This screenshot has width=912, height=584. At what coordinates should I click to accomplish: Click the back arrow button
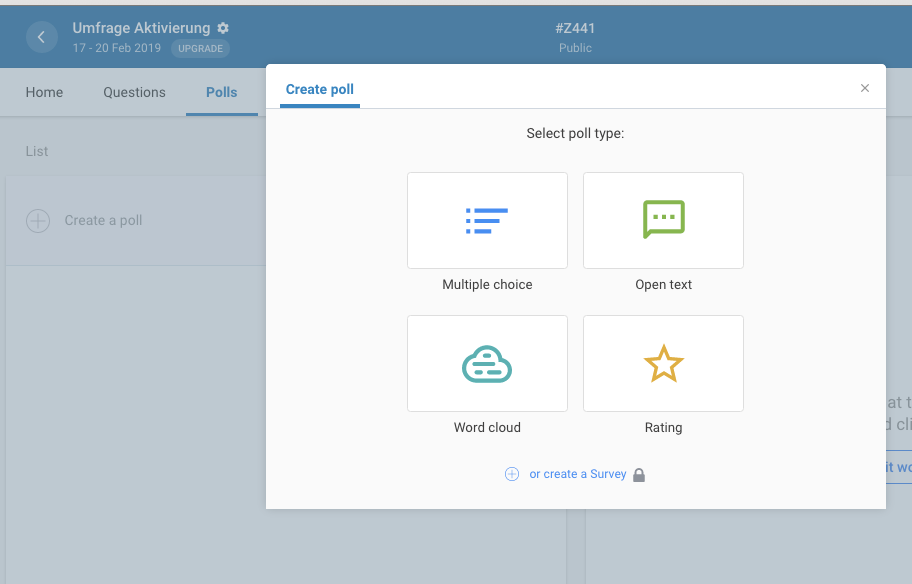[x=41, y=37]
